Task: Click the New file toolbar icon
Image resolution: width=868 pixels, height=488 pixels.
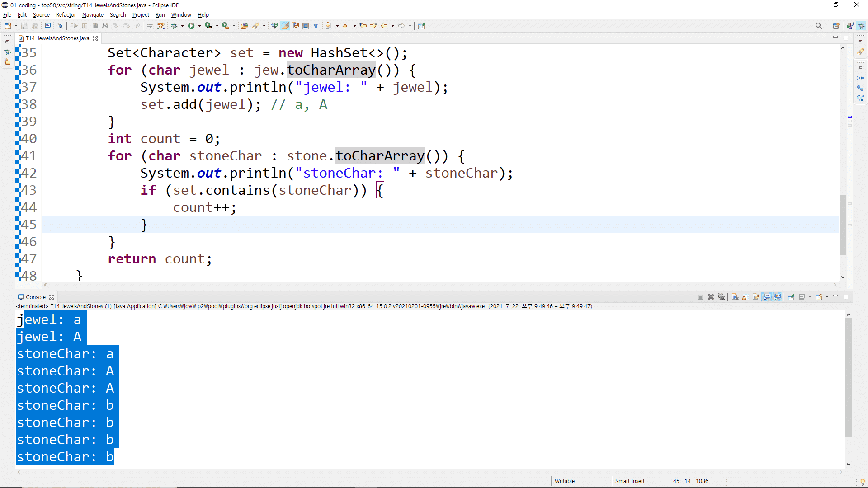Action: click(8, 26)
